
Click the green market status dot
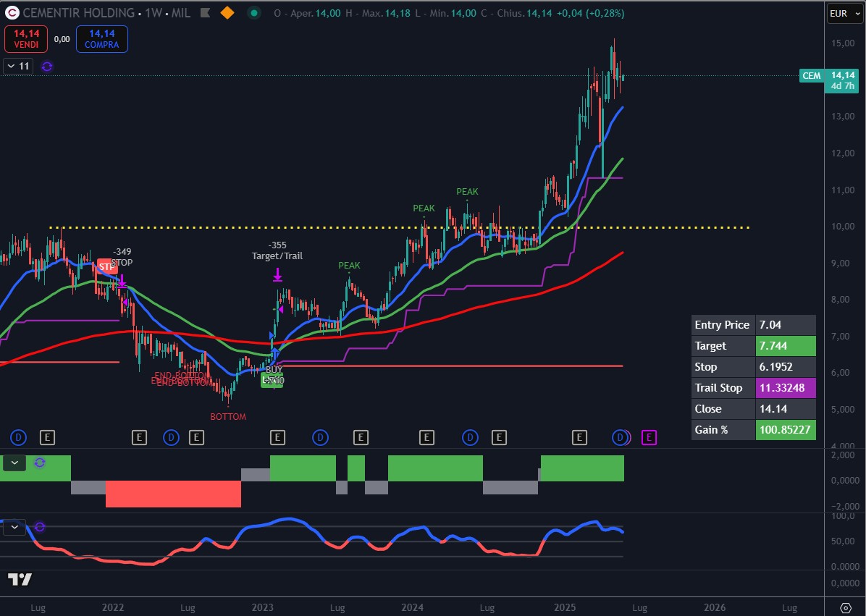[x=253, y=13]
